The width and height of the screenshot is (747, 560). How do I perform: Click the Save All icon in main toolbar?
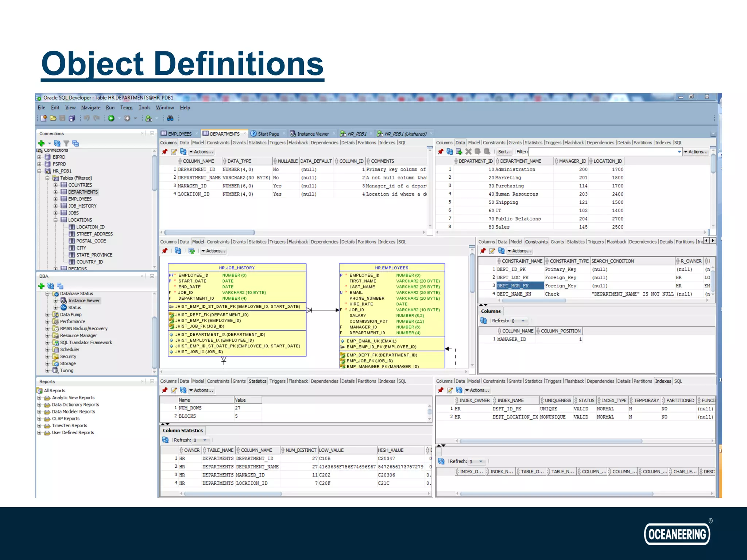click(x=72, y=118)
